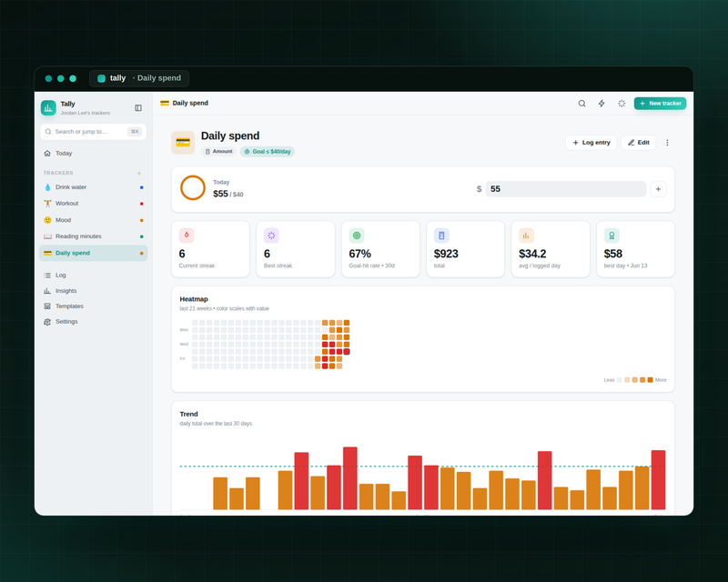Click the tally Daily spend title tab
728x582 pixels.
point(139,78)
